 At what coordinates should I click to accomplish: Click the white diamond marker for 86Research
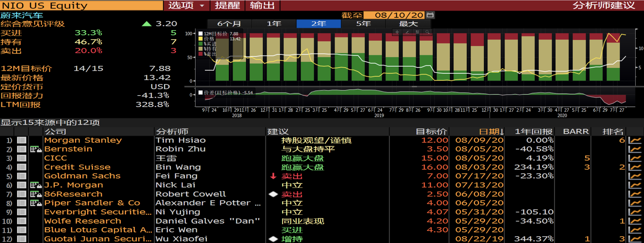[273, 194]
